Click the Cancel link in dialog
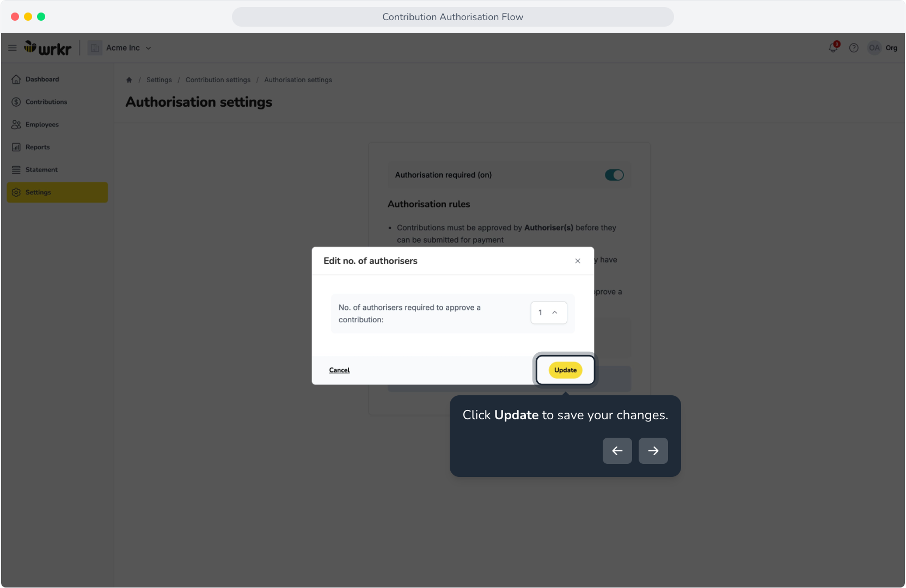This screenshot has width=906, height=588. pos(339,370)
